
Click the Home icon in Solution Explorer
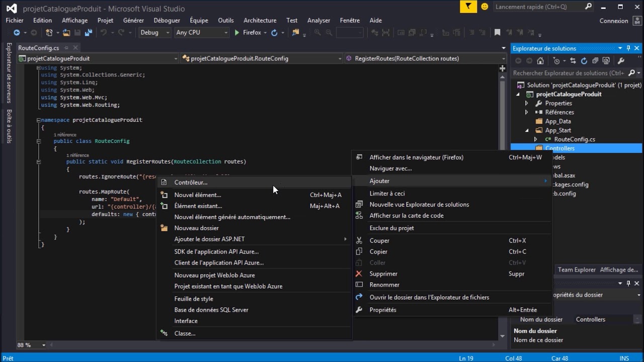pos(540,61)
